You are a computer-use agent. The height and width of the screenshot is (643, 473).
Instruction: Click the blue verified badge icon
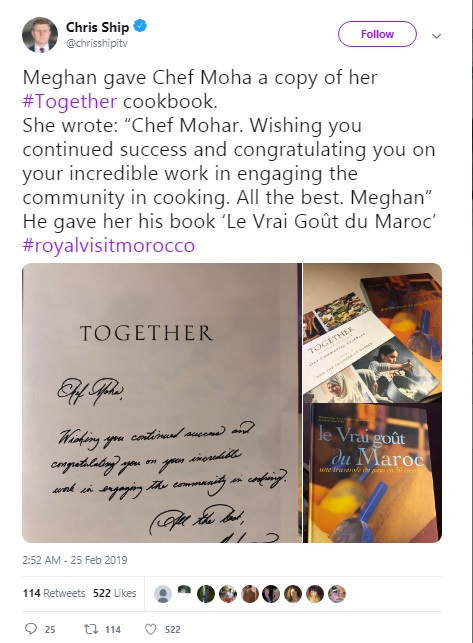point(141,27)
